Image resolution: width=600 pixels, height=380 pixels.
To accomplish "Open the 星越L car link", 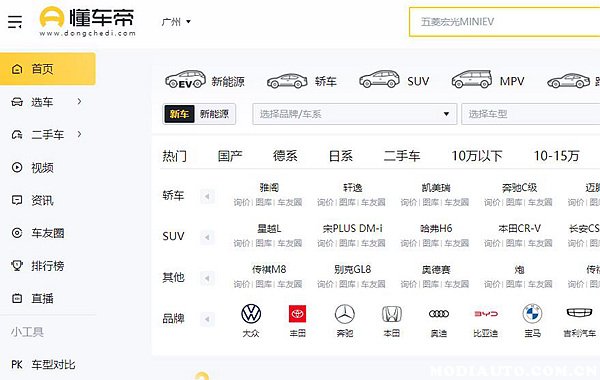I will tap(269, 228).
